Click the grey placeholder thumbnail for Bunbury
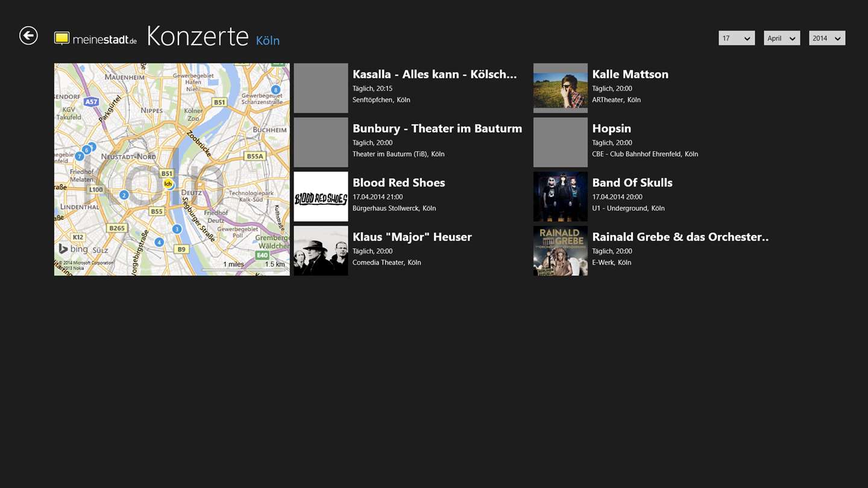Screen dimensions: 868x488 (321, 142)
